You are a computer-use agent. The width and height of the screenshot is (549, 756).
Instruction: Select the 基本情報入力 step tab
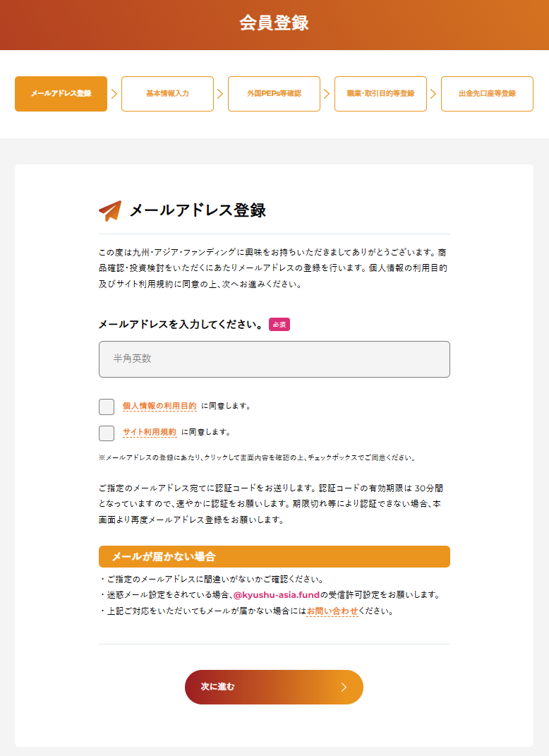coord(168,94)
